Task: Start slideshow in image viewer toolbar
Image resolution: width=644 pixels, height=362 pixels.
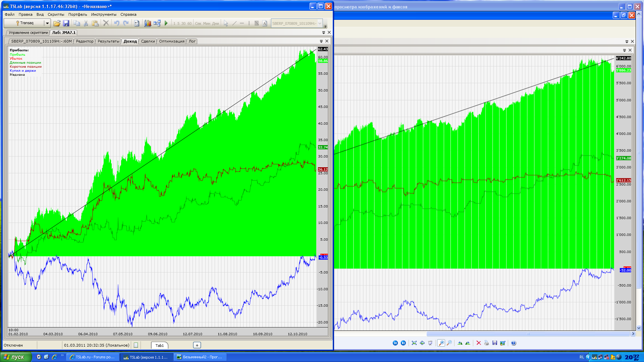Action: click(x=430, y=343)
